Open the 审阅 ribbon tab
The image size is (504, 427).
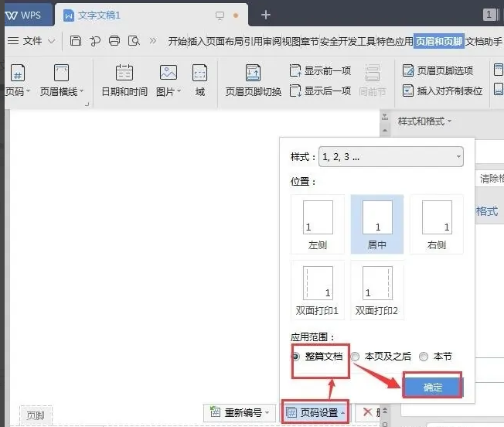tap(272, 42)
